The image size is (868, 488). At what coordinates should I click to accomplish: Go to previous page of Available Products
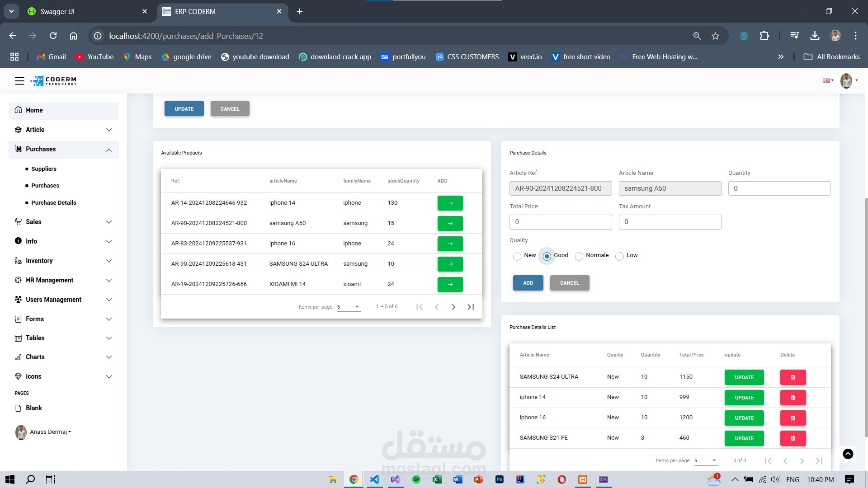click(x=437, y=307)
